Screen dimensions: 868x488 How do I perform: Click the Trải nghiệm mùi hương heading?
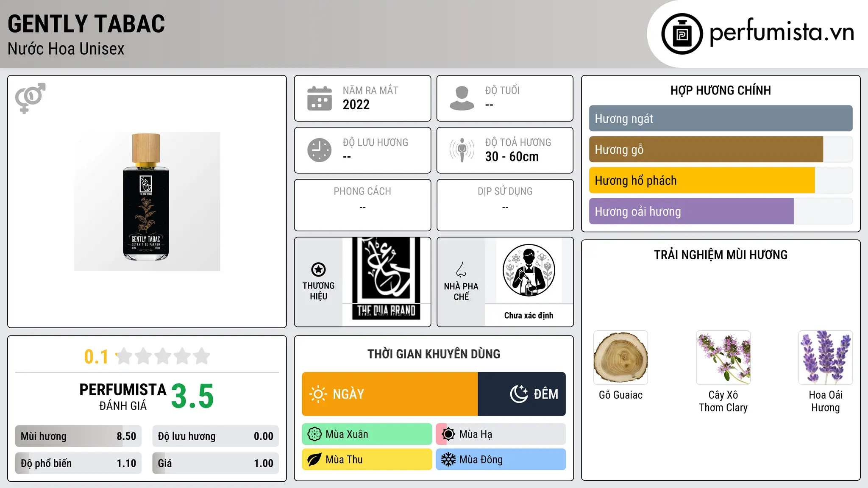pyautogui.click(x=721, y=255)
